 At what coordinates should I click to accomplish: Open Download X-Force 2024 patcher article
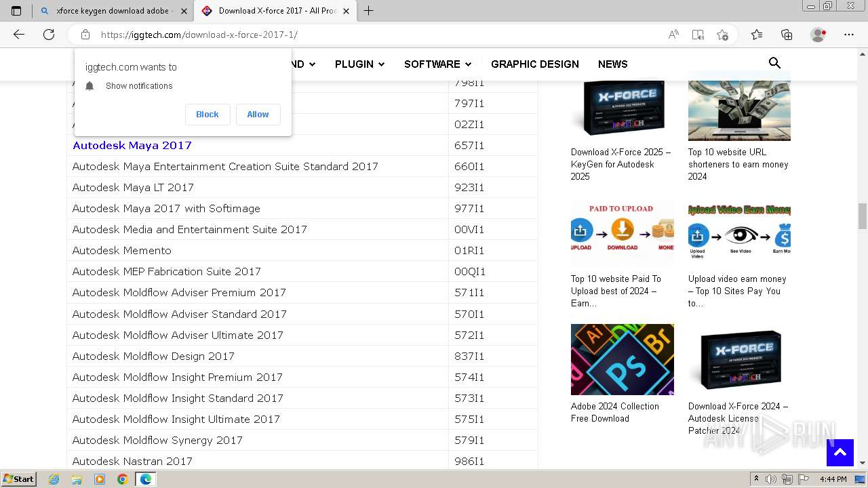pos(738,418)
